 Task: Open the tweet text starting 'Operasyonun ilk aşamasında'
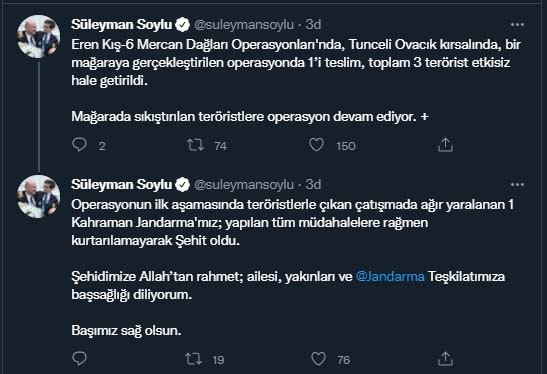pos(292,268)
